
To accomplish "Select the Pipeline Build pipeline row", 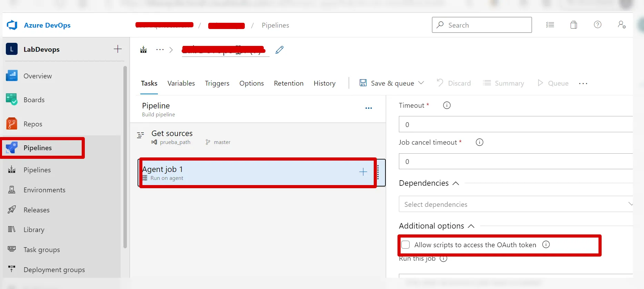I will 258,109.
